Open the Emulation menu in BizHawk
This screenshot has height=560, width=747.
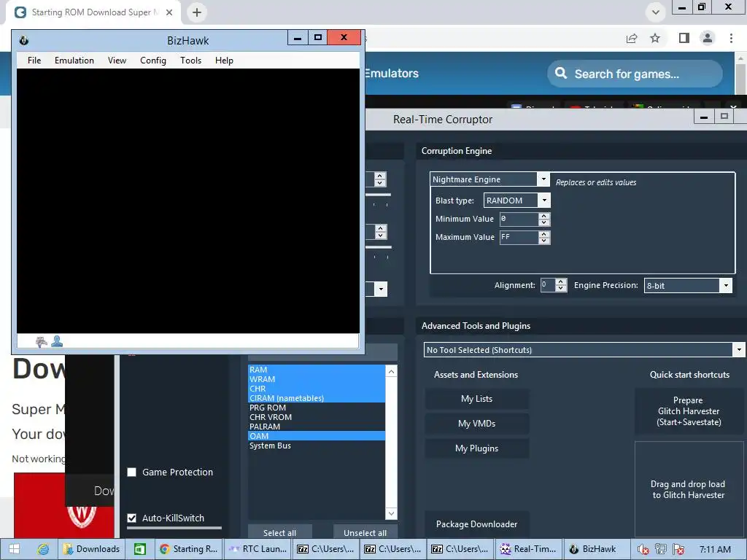click(x=74, y=61)
